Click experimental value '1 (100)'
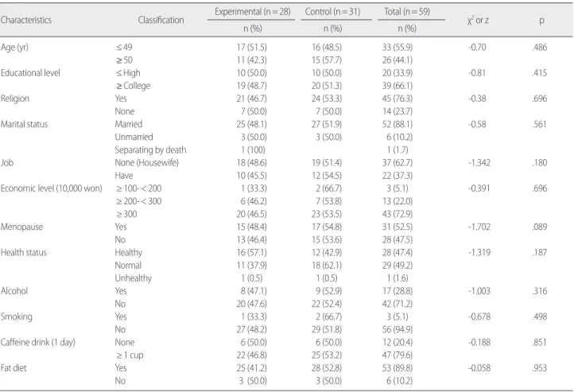The height and width of the screenshot is (392, 574). (253, 149)
